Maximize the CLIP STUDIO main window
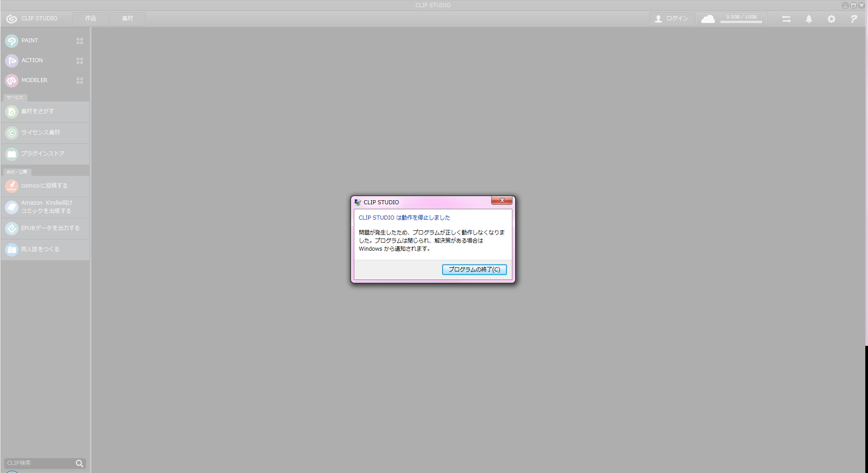The image size is (868, 473). click(x=853, y=5)
